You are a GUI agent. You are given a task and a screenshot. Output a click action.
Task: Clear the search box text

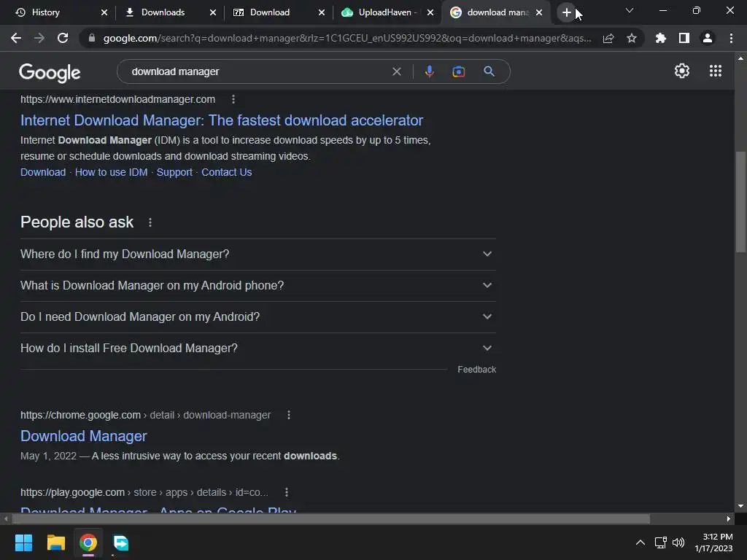[396, 71]
